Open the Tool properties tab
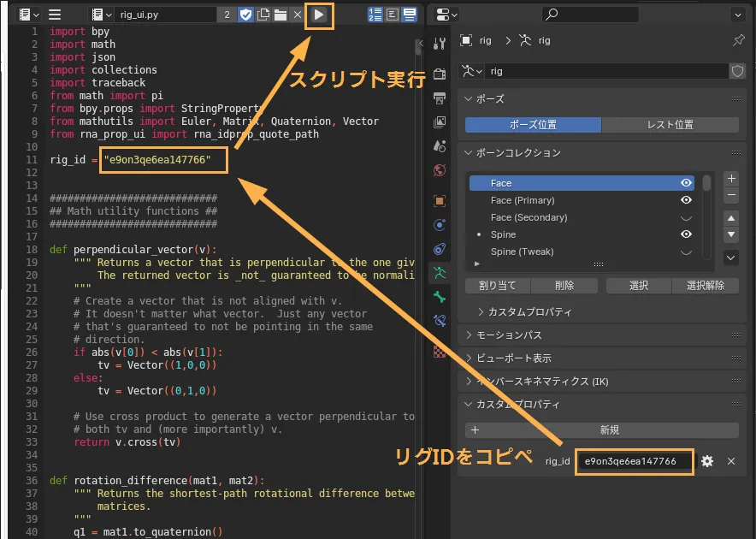756x539 pixels. (x=440, y=44)
